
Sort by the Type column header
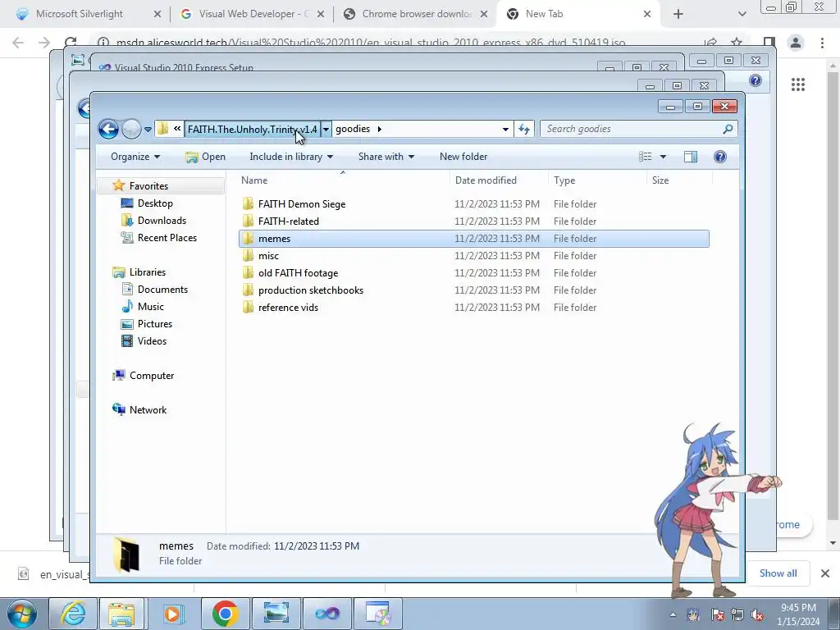tap(598, 180)
